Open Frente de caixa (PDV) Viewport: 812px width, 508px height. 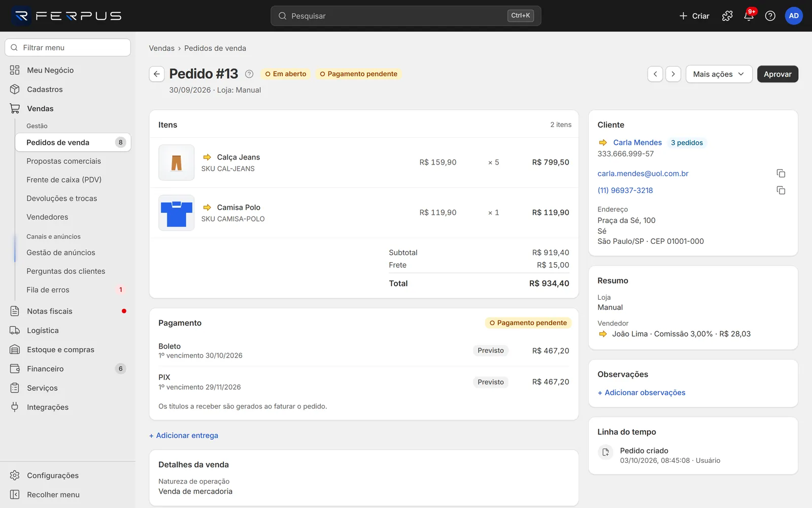point(73,180)
